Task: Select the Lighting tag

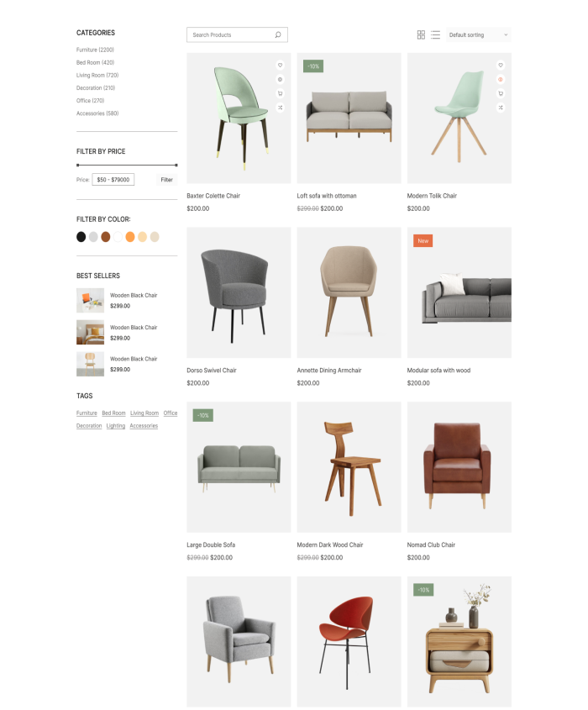Action: point(115,426)
